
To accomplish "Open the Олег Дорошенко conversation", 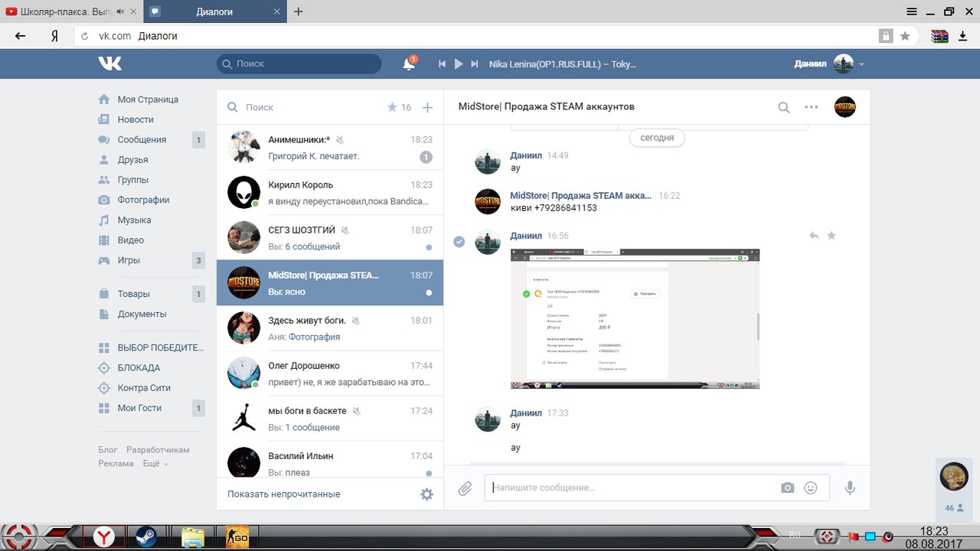I will [330, 373].
